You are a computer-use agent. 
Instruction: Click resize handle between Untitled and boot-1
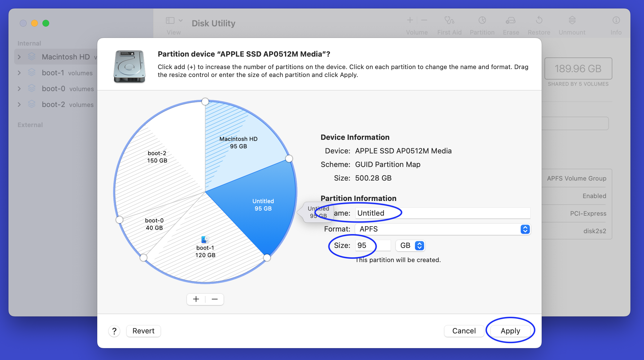[267, 258]
